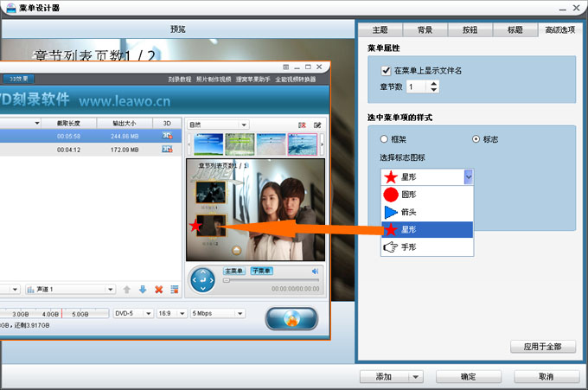
Task: Click the 3D icon in the 00:05:58 row
Action: tap(167, 136)
